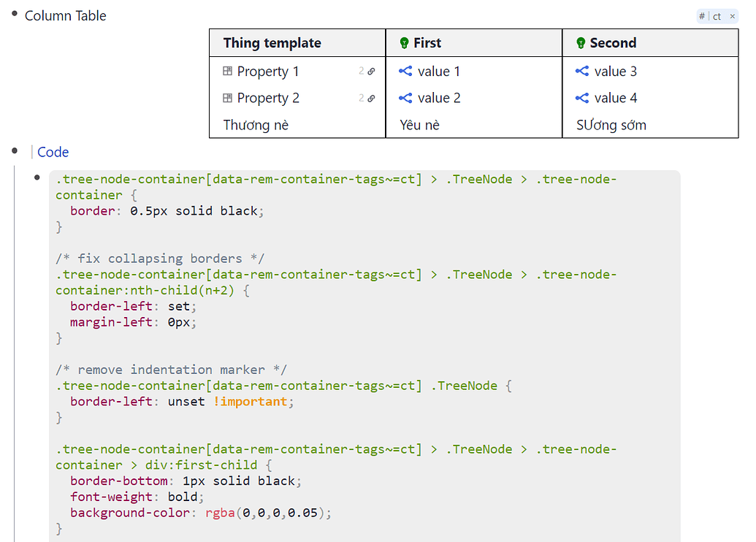Click the blue reference icon beside value 1
The width and height of the screenshot is (756, 542).
point(406,71)
